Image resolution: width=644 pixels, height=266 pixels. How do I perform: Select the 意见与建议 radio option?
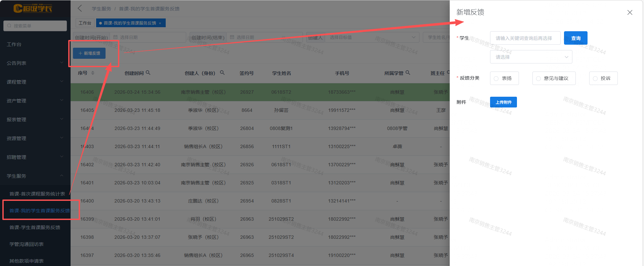coord(538,79)
